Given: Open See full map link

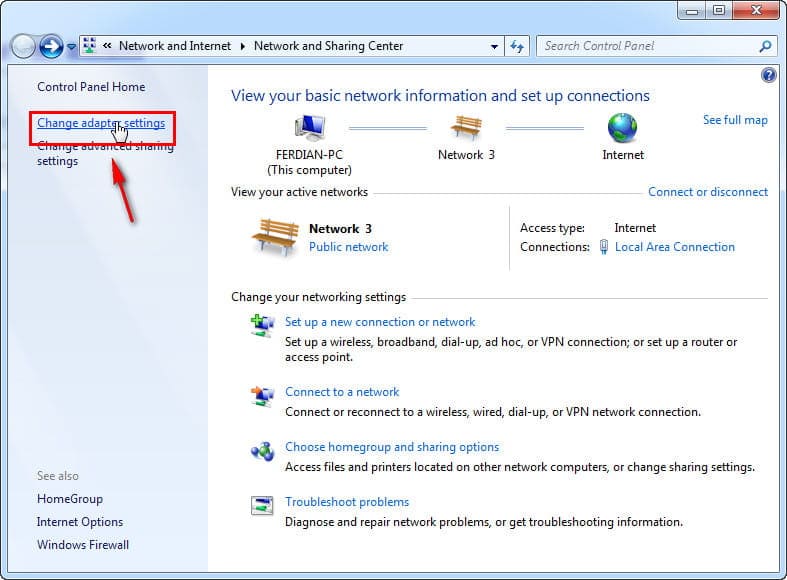Looking at the screenshot, I should coord(735,120).
